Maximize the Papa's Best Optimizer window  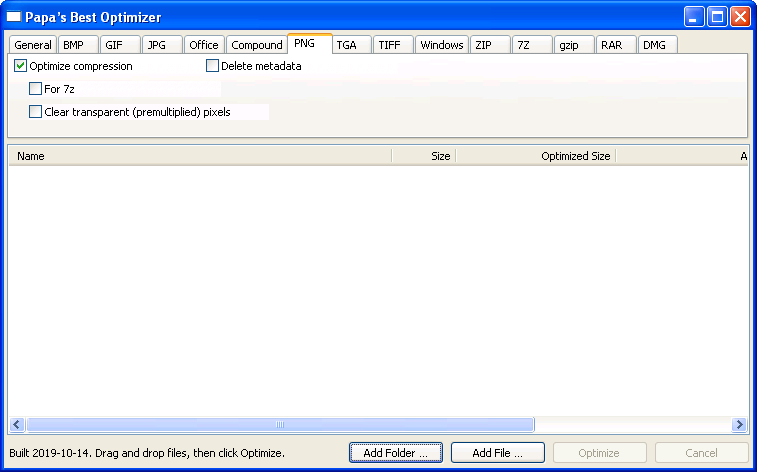(x=717, y=17)
